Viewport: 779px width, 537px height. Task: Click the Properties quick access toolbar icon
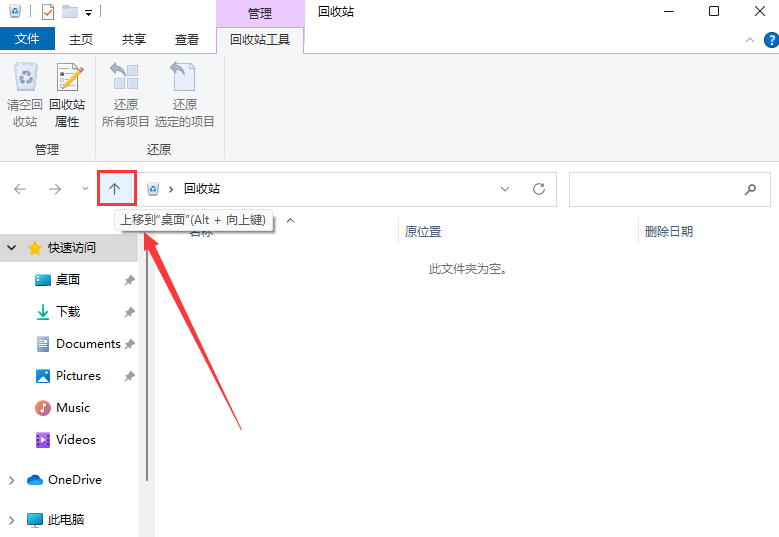click(48, 11)
